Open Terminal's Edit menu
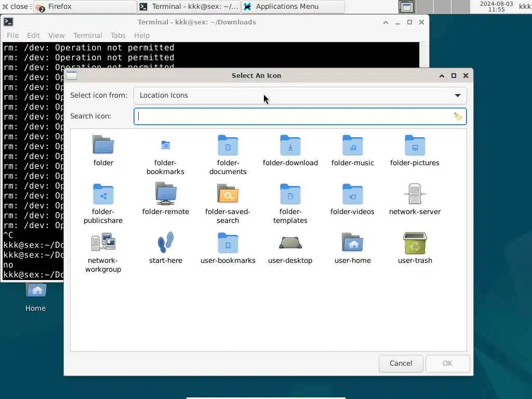This screenshot has width=532, height=399. click(x=33, y=35)
